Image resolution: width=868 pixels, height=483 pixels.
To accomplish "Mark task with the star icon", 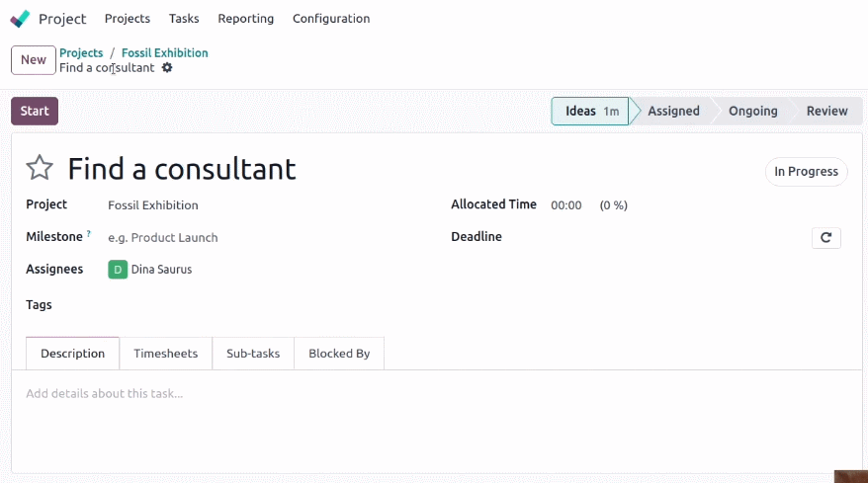I will pyautogui.click(x=40, y=168).
